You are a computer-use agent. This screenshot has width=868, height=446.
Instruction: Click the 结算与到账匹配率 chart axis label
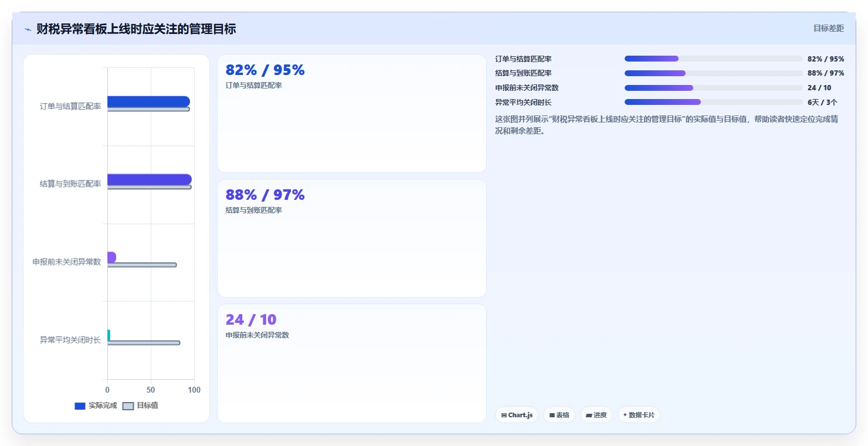click(x=70, y=184)
